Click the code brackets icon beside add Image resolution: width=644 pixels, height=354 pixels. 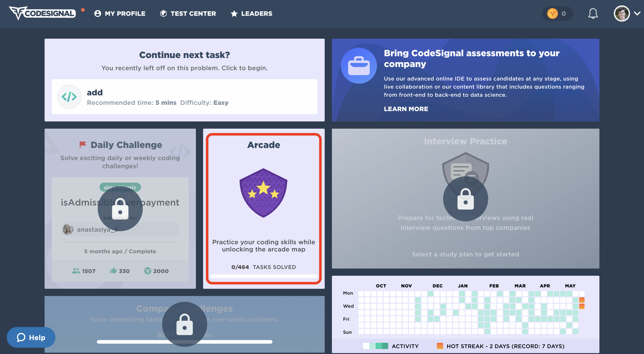tap(69, 97)
